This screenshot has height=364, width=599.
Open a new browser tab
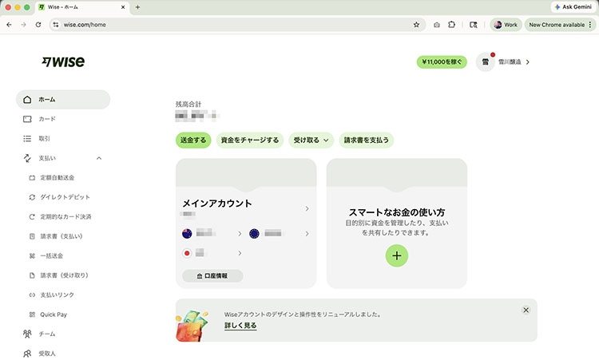tap(137, 7)
